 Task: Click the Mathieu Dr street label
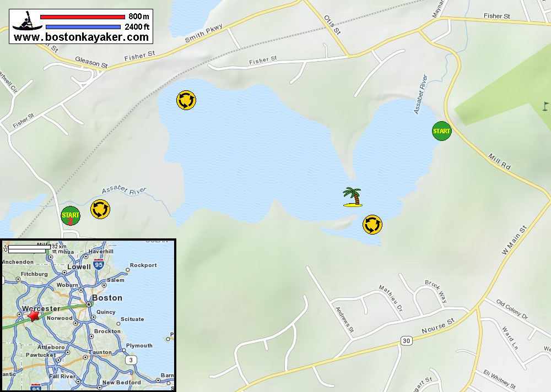point(391,298)
